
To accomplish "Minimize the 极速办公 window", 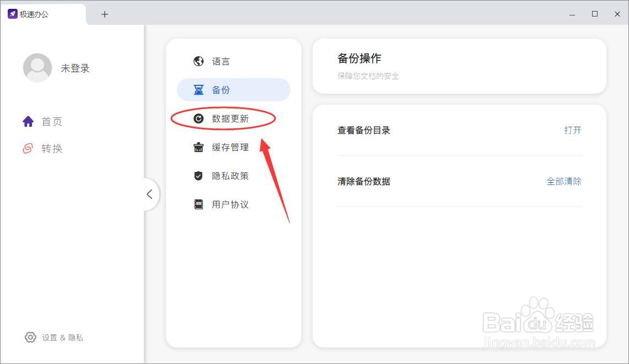I will click(x=572, y=14).
